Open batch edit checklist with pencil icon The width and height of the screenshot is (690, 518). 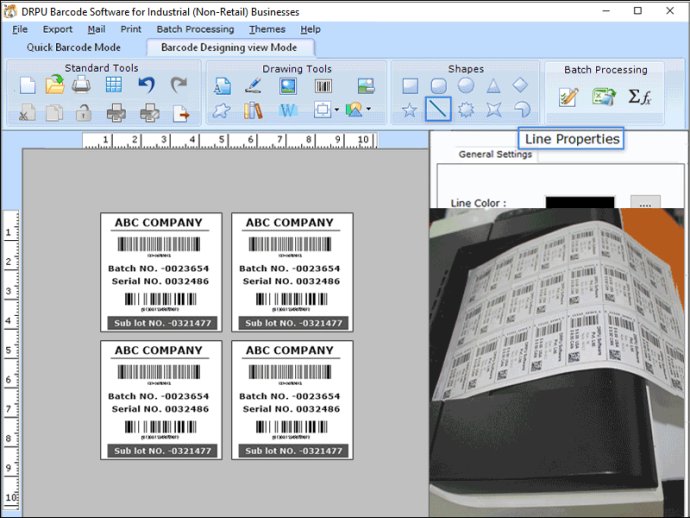pyautogui.click(x=568, y=97)
